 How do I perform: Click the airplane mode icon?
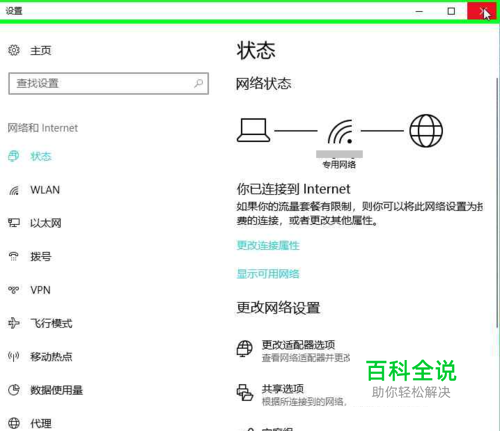(x=14, y=323)
